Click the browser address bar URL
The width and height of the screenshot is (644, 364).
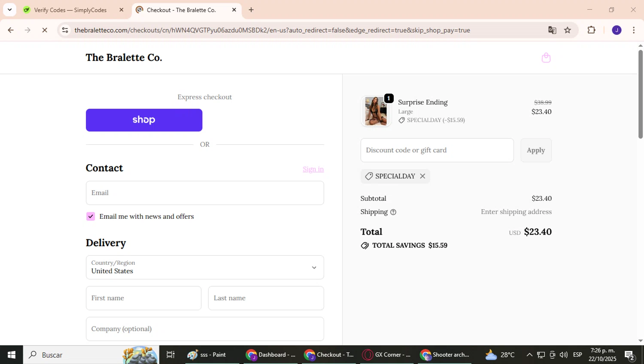[272, 30]
